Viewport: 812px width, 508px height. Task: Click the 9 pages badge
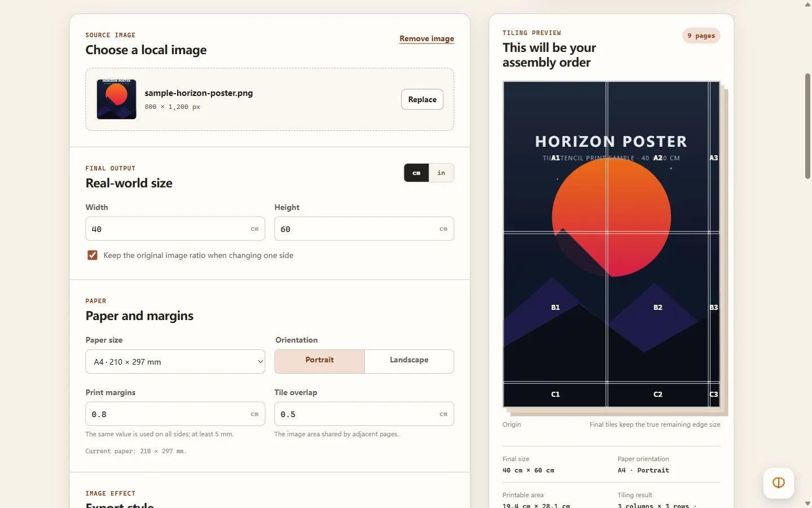701,36
